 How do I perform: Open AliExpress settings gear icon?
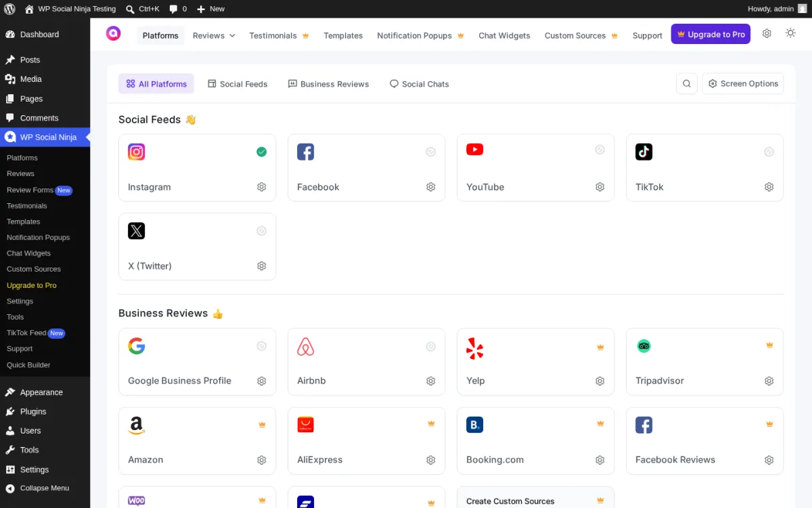(431, 460)
